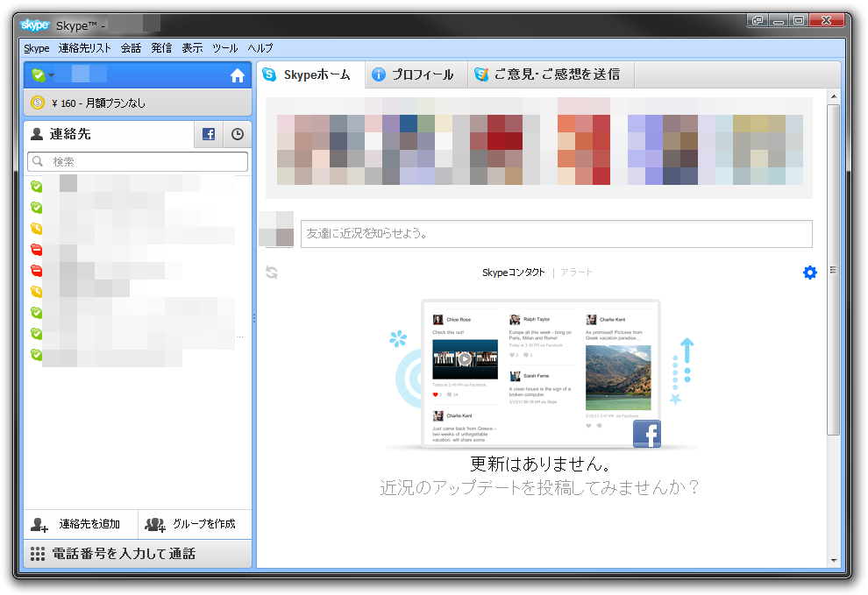The height and width of the screenshot is (595, 868).
Task: Click the blurred banner advertisement
Action: coord(539,148)
